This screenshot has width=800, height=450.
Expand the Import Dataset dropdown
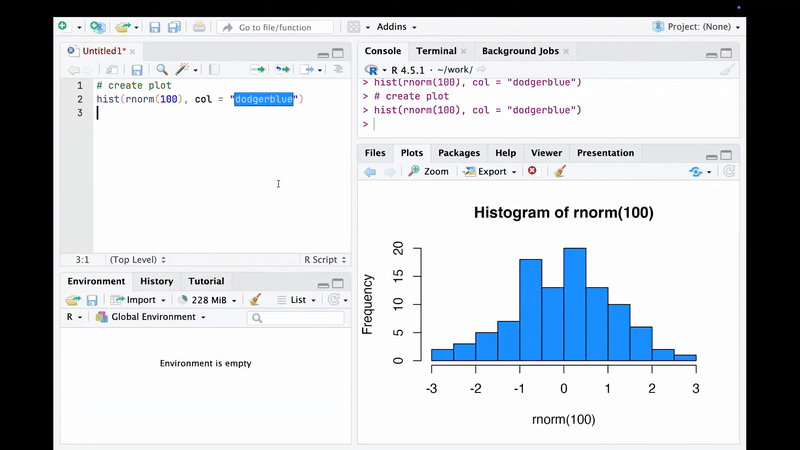(x=139, y=300)
